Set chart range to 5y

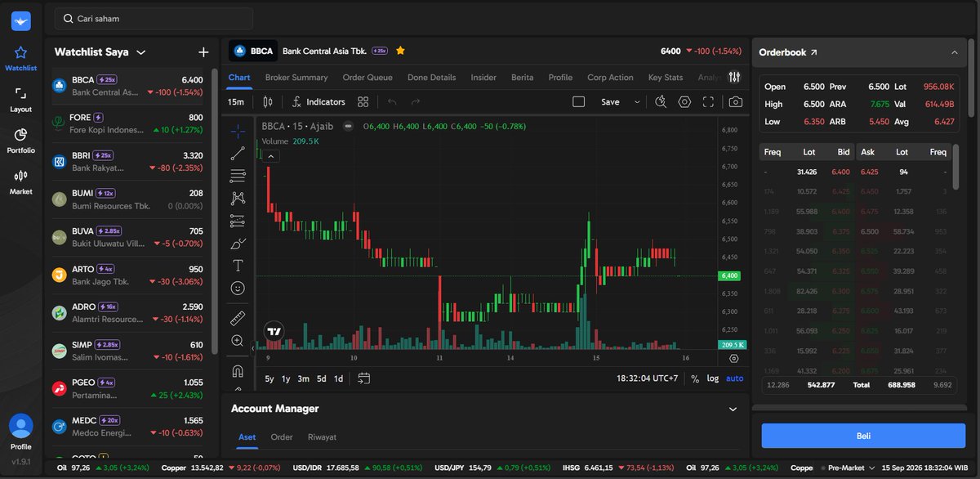[269, 378]
